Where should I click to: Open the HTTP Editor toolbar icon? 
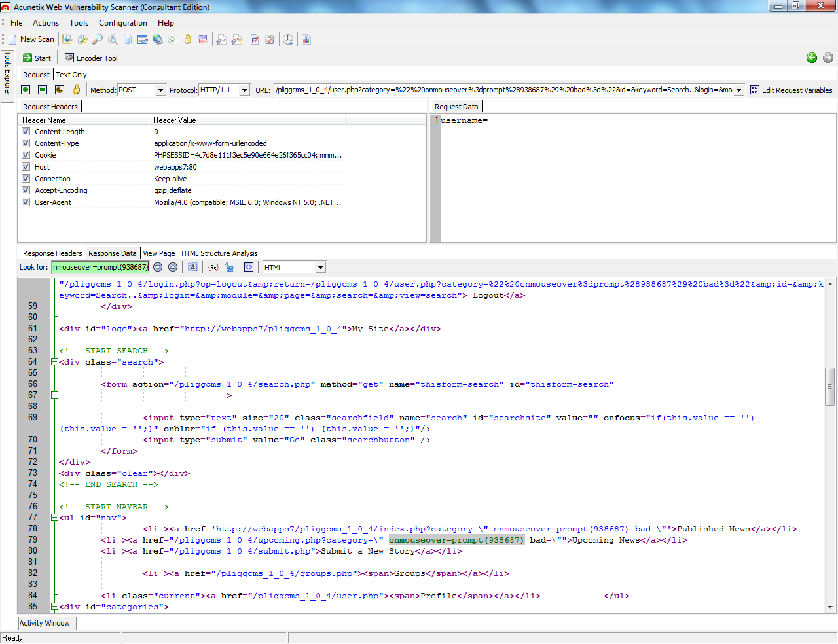(x=142, y=39)
